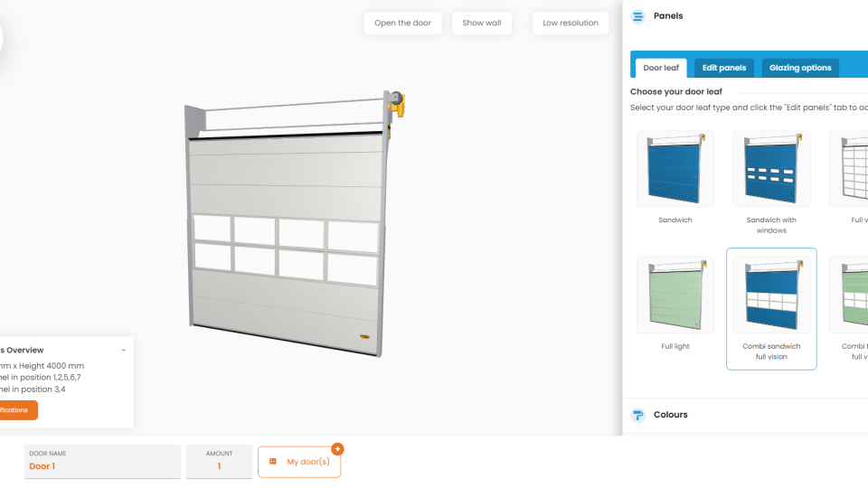Image resolution: width=868 pixels, height=488 pixels.
Task: Click the list icon inside My door(s) button
Action: point(273,462)
